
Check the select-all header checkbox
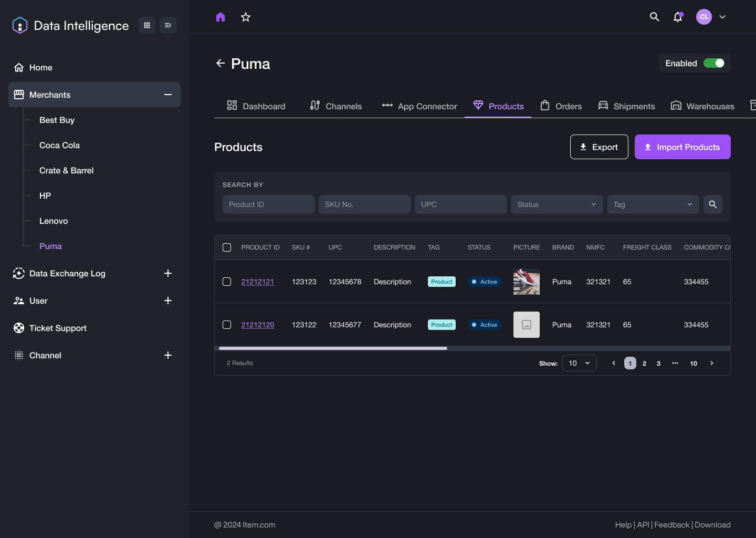tap(227, 247)
